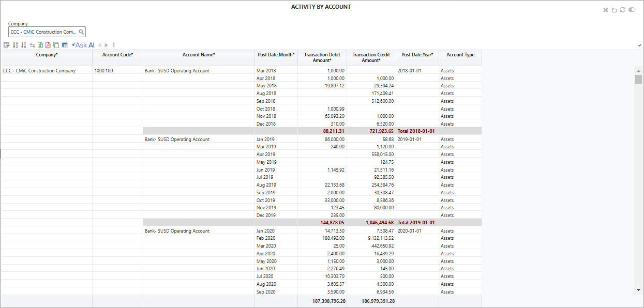644x308 pixels.
Task: Click the ACTIVITY BY ACCOUNT title
Action: pos(321,7)
